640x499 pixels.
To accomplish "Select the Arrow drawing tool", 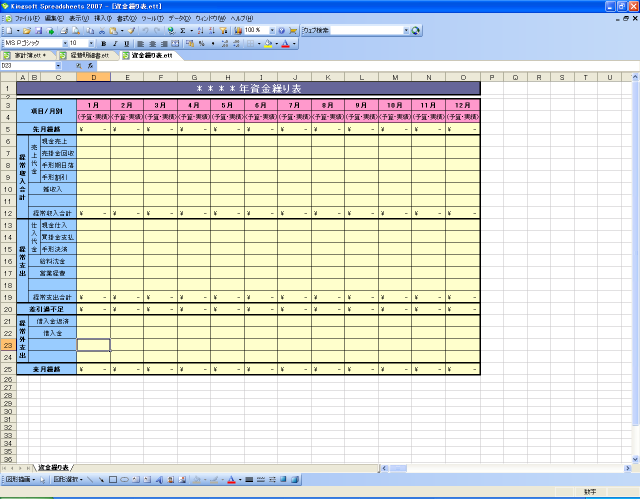I will tap(101, 479).
